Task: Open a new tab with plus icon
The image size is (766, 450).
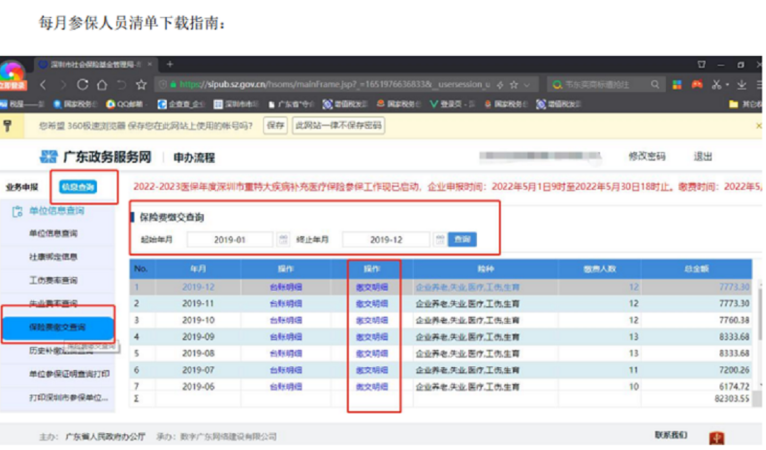Action: [170, 64]
